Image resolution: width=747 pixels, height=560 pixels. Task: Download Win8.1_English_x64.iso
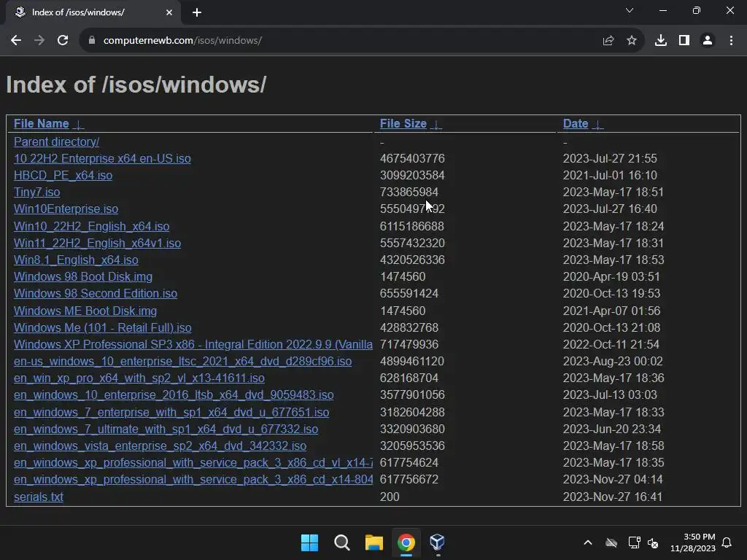click(76, 260)
